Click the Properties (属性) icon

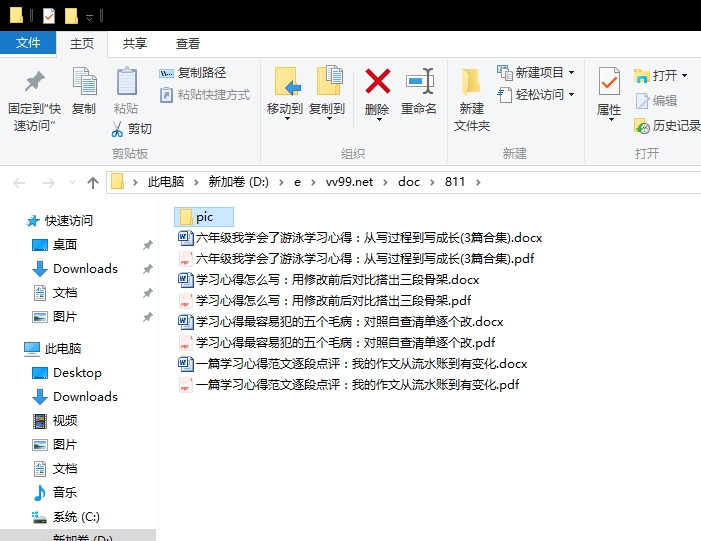[609, 81]
